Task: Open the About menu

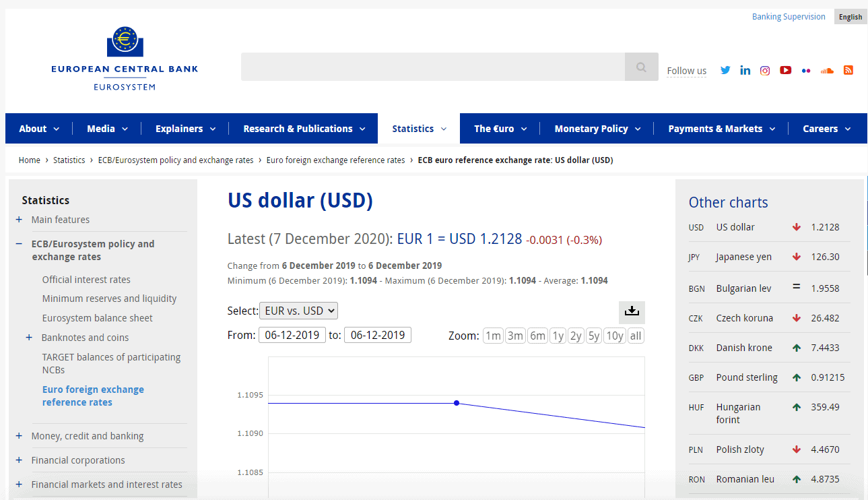Action: 39,129
